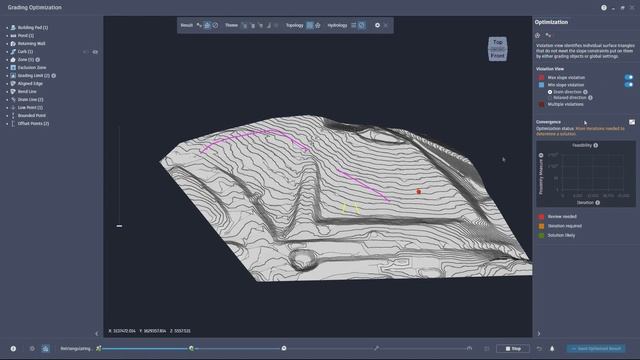Click Send Optimized Result button

point(596,349)
